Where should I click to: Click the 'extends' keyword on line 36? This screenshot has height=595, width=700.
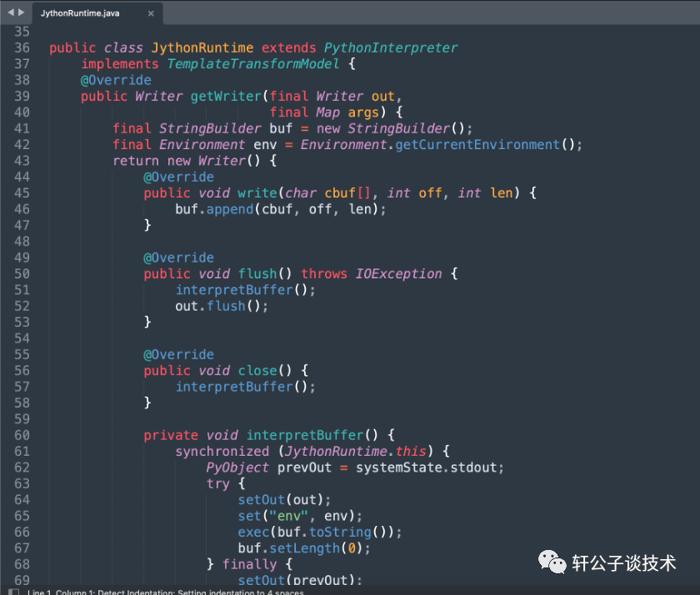pyautogui.click(x=288, y=47)
